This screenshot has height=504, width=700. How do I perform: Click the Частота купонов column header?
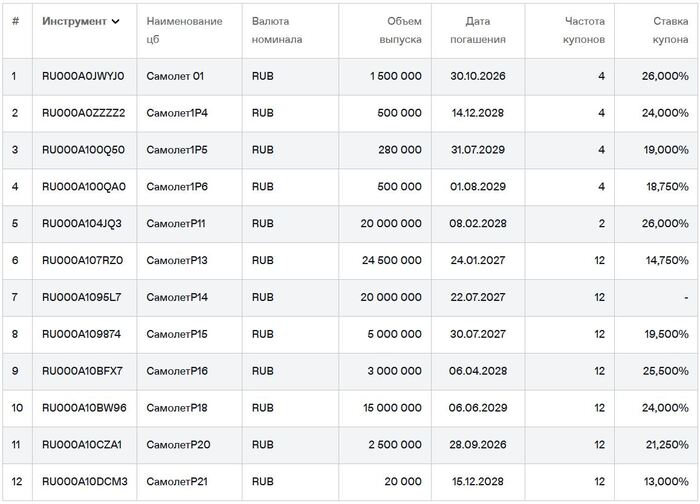pos(584,30)
